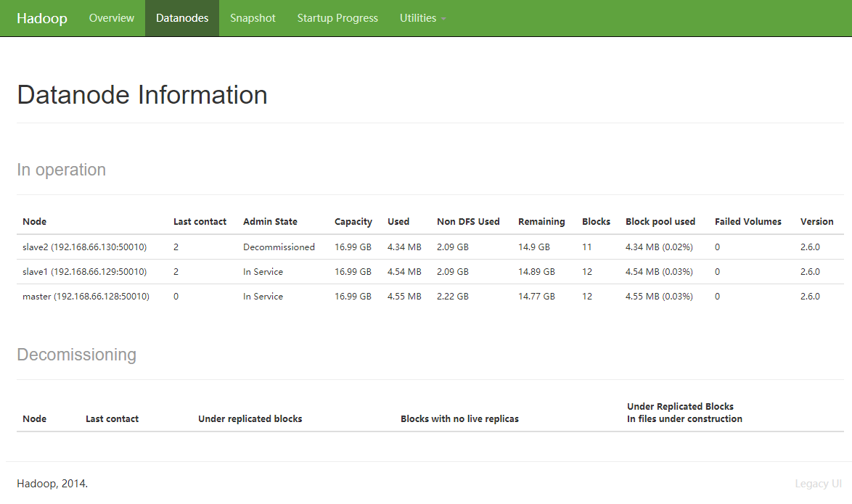Click the Under replicated blocks column header
Screen dimensions: 852x504
click(x=250, y=419)
